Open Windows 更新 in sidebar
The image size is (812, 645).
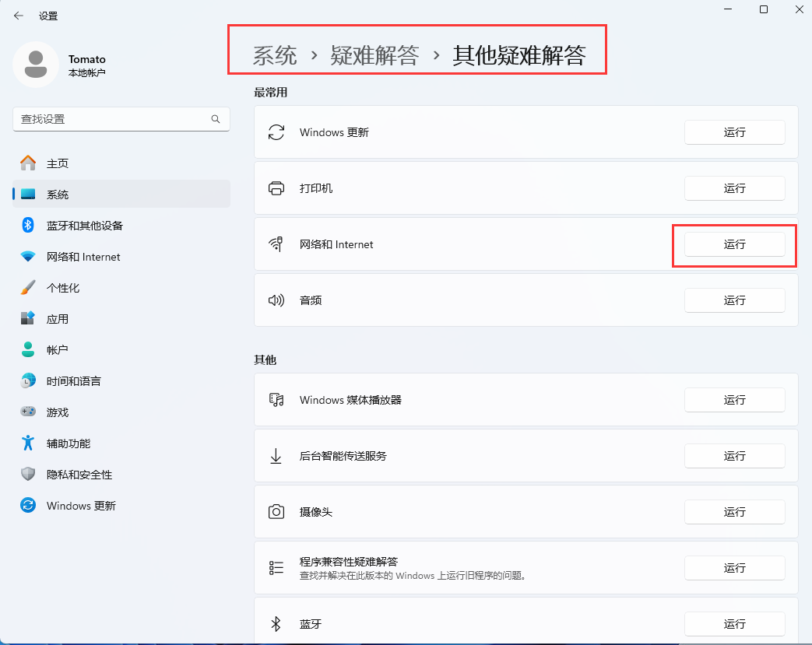click(x=81, y=506)
